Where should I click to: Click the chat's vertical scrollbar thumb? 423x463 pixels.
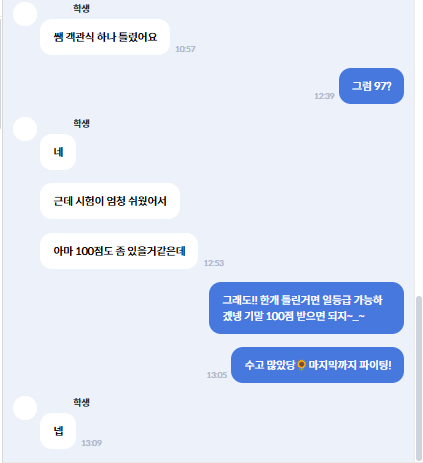419,378
